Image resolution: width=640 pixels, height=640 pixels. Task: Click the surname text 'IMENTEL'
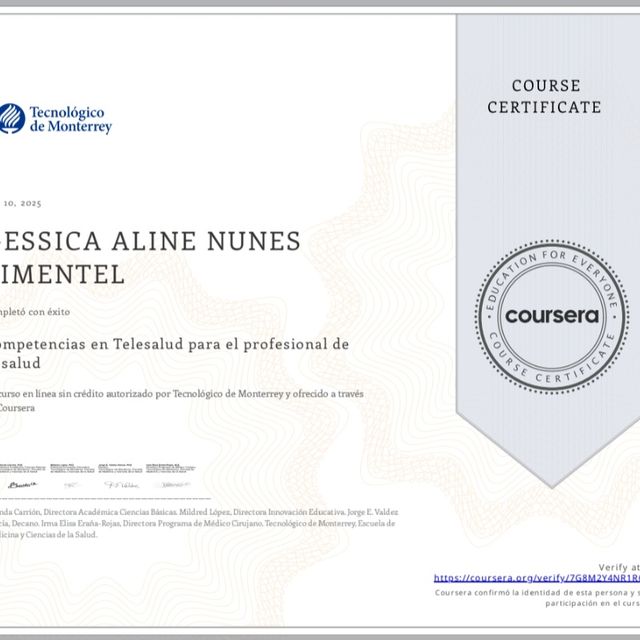62,274
